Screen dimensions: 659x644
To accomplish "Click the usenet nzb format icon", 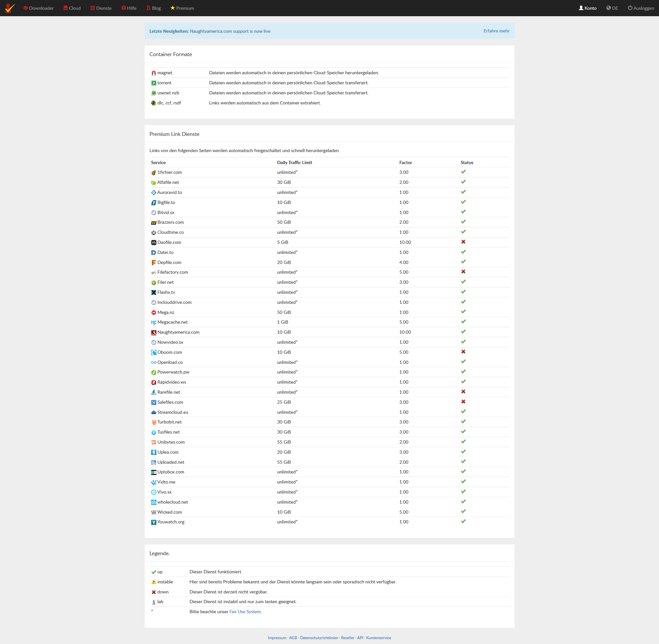I will click(x=153, y=93).
